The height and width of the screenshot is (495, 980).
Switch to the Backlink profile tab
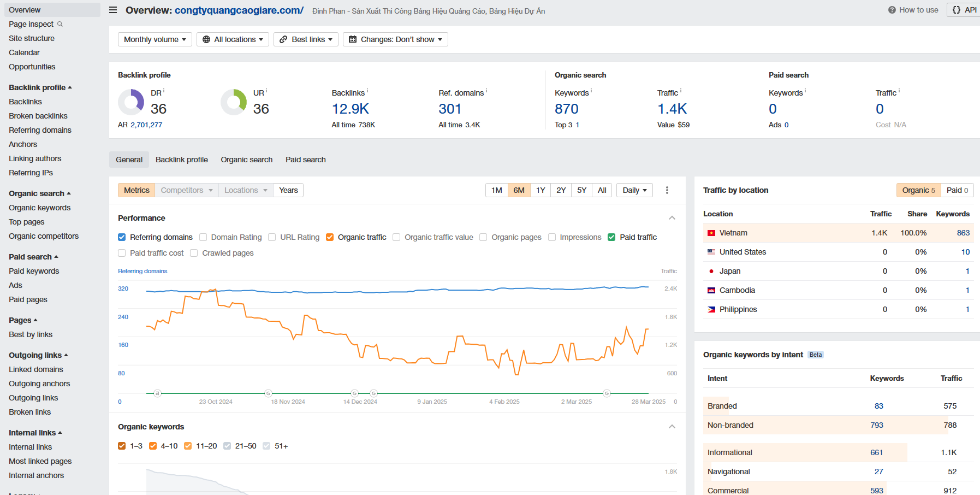pos(182,160)
